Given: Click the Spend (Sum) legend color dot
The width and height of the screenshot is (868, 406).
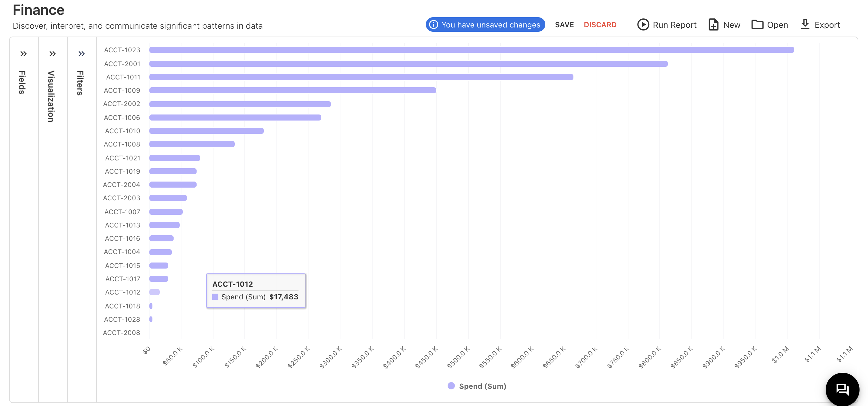Looking at the screenshot, I should coord(451,386).
